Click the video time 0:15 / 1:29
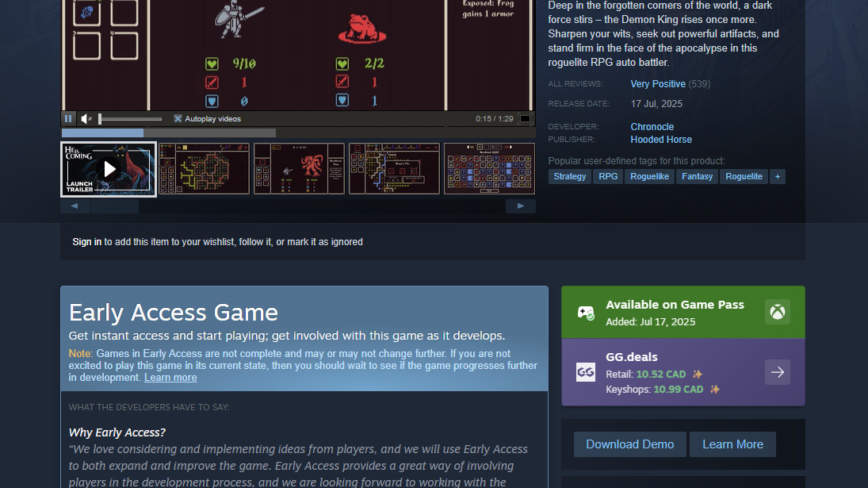 [x=495, y=118]
